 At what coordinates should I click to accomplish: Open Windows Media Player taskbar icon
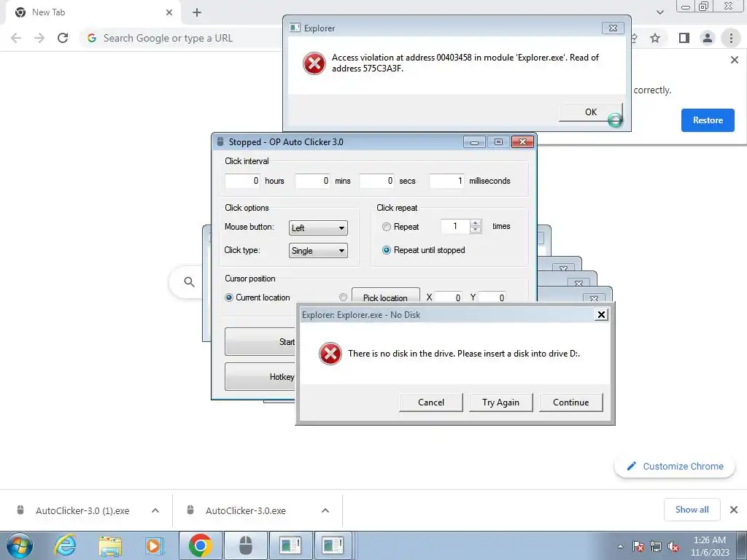153,545
